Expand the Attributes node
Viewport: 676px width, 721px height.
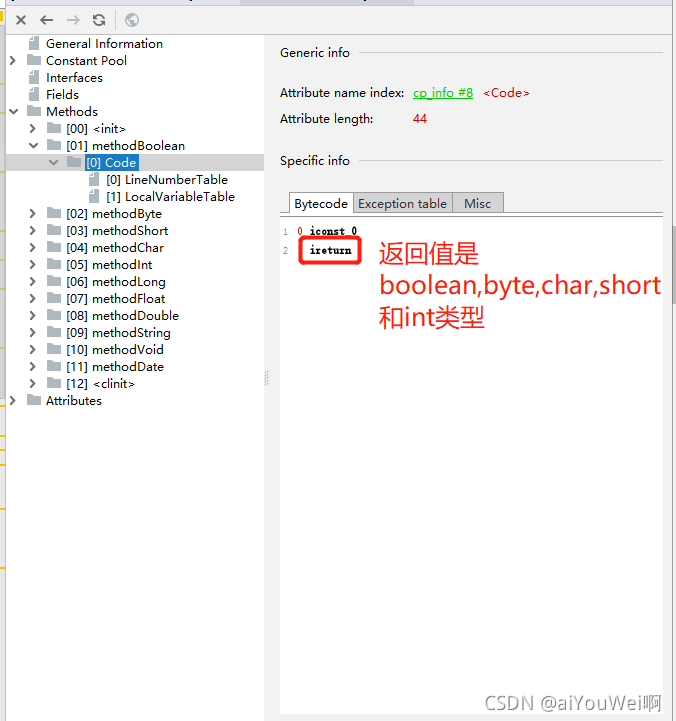pos(13,401)
